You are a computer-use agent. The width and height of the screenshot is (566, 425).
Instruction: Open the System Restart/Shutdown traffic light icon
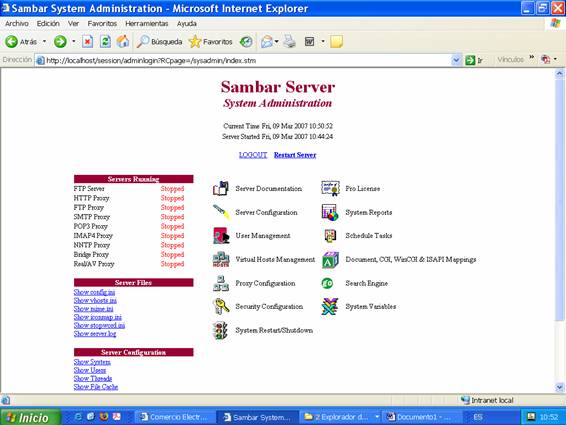pyautogui.click(x=221, y=330)
